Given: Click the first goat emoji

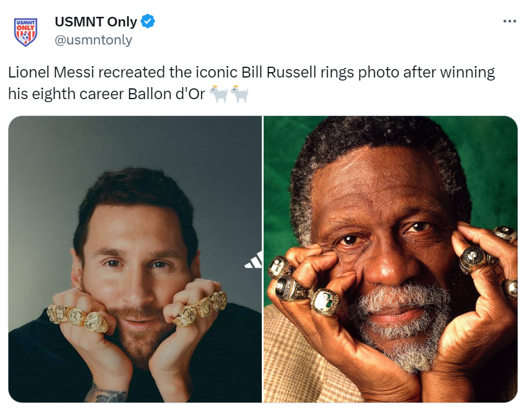Looking at the screenshot, I should click(220, 93).
